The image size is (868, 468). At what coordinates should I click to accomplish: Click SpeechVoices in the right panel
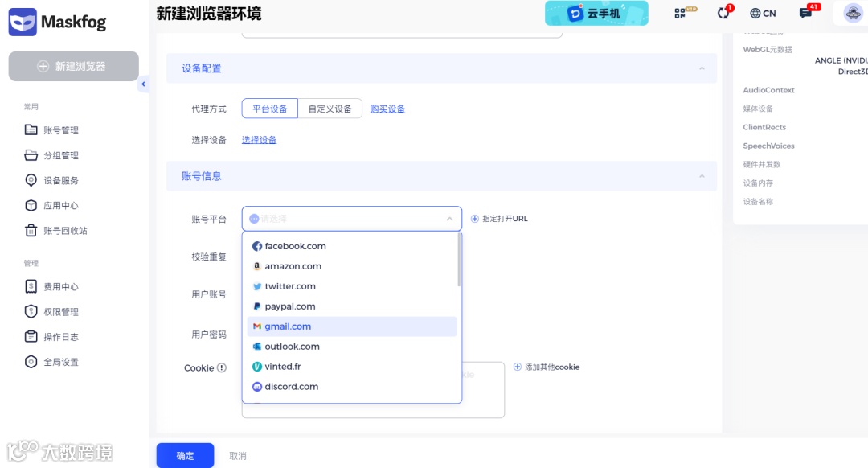point(768,146)
